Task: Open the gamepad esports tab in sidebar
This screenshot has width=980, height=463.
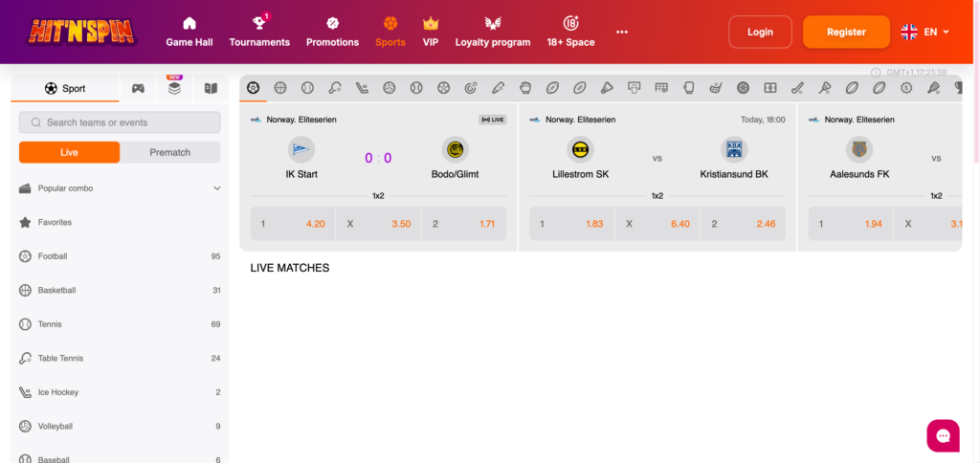Action: [138, 89]
